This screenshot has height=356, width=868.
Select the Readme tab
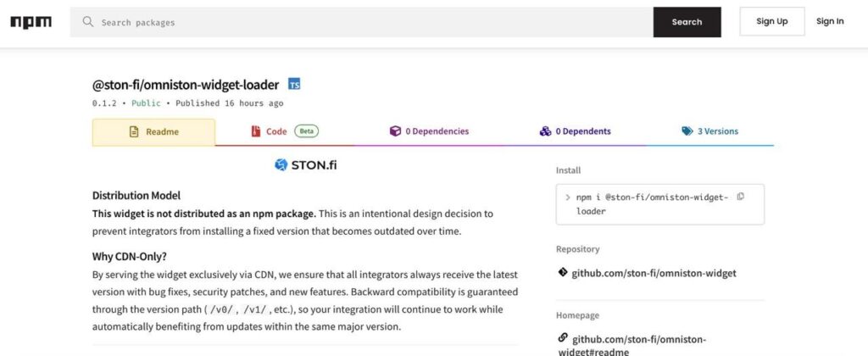click(x=161, y=131)
